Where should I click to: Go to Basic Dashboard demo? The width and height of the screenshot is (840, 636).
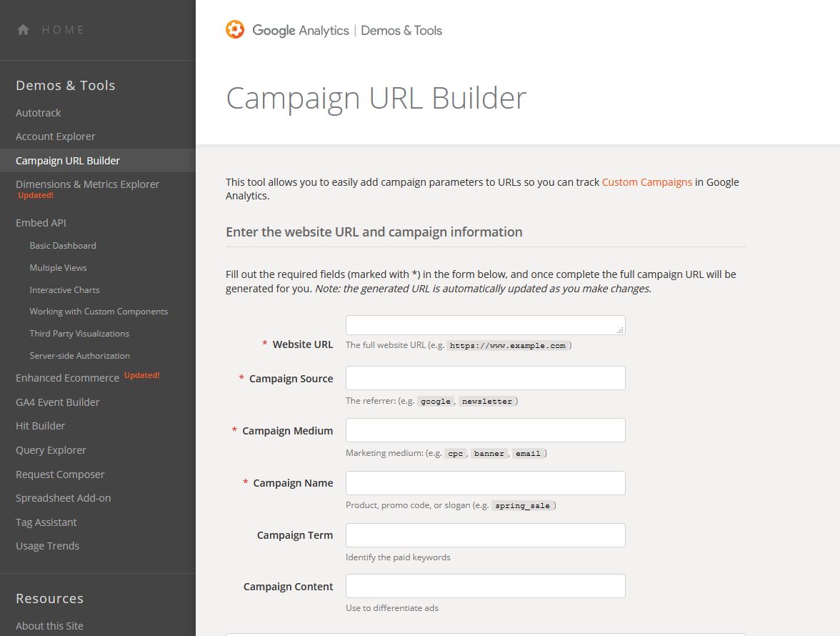pyautogui.click(x=63, y=246)
